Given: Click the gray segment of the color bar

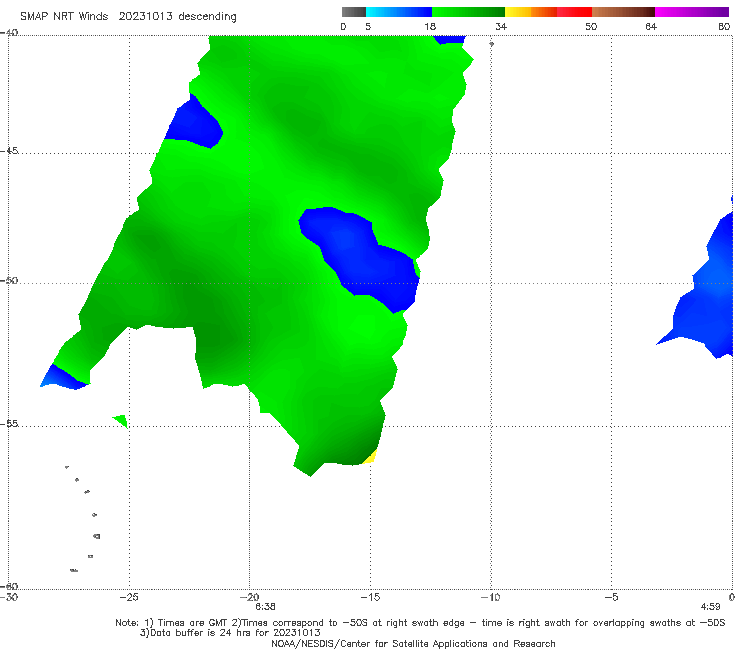Looking at the screenshot, I should pyautogui.click(x=353, y=12).
